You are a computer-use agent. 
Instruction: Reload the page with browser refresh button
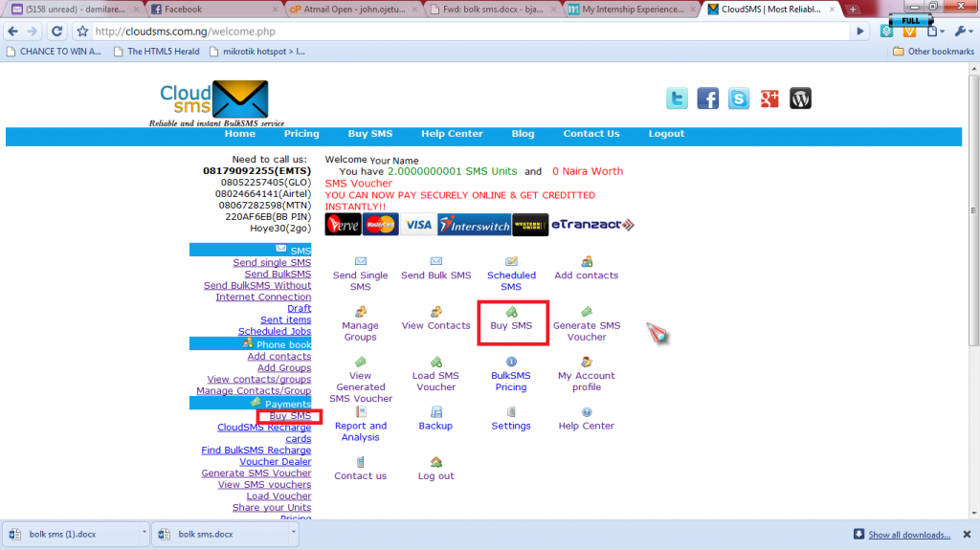[56, 32]
